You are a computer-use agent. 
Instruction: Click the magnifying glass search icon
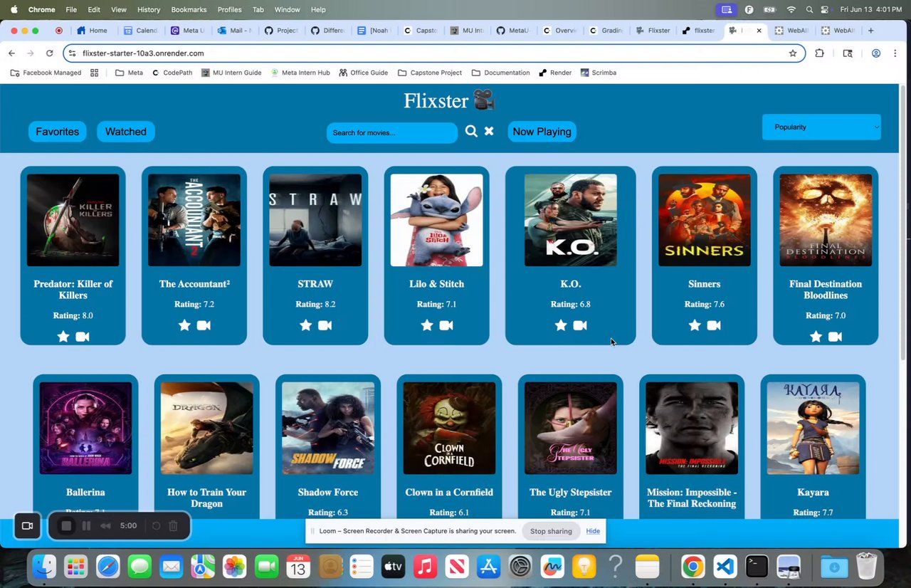471,131
